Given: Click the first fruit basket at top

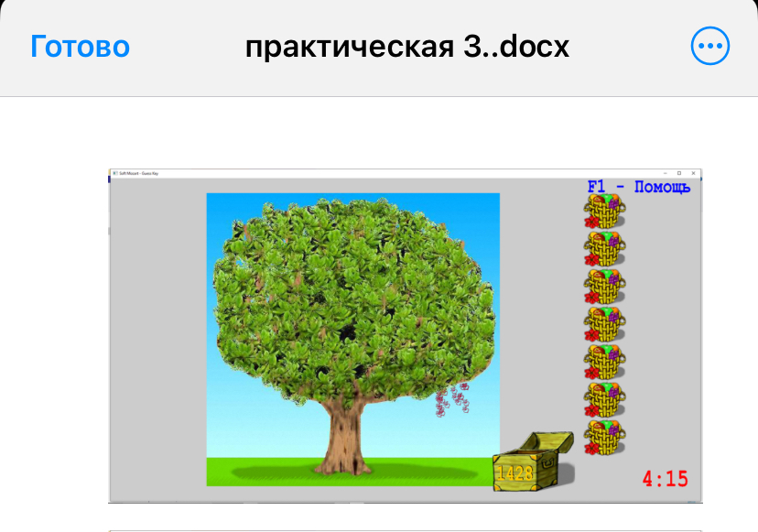Looking at the screenshot, I should pos(604,212).
